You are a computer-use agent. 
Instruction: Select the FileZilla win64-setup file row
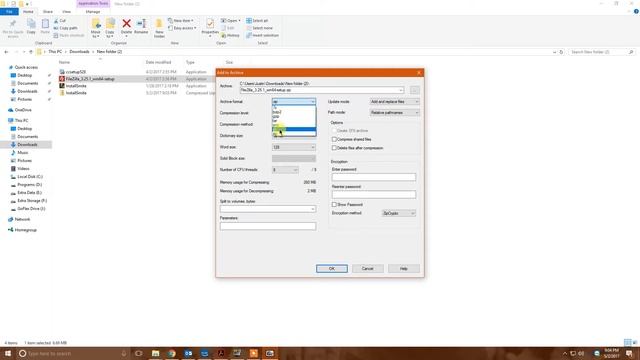(137, 79)
